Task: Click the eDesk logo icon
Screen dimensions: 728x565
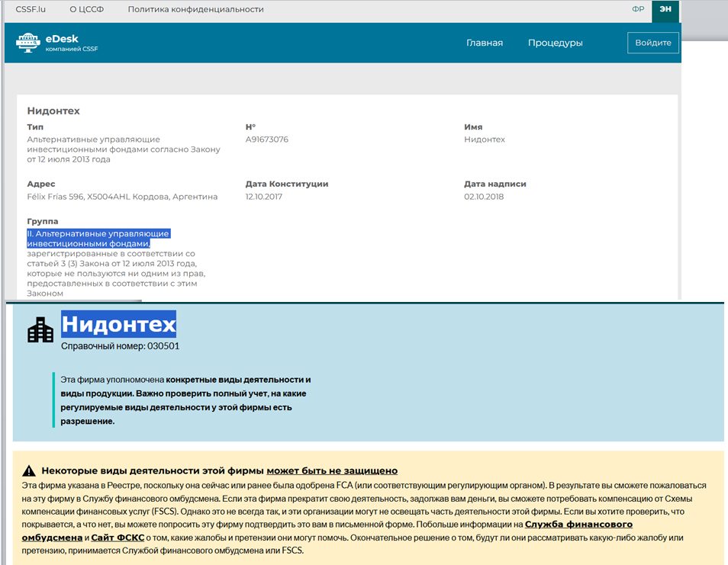Action: tap(28, 43)
